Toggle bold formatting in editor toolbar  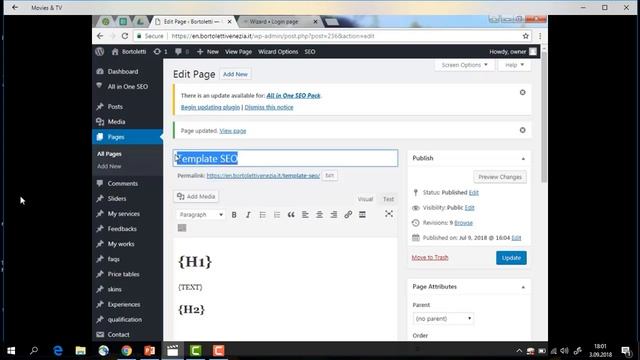(234, 215)
